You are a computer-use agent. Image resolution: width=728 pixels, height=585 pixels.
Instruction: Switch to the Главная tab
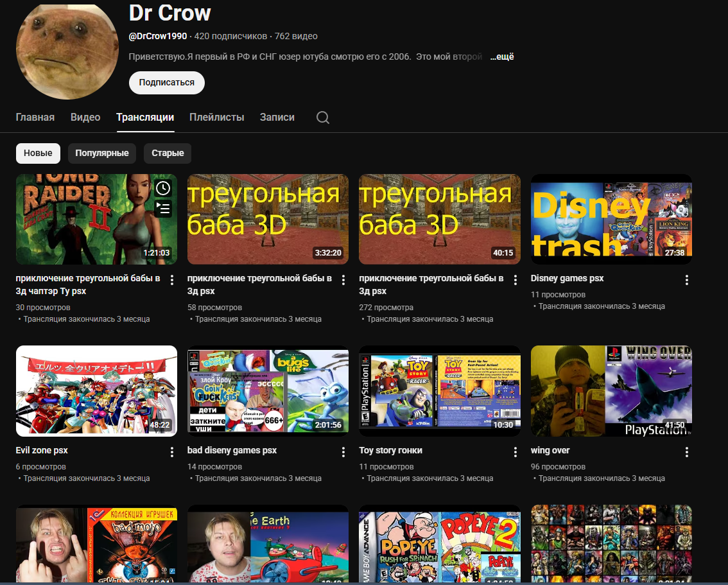35,117
